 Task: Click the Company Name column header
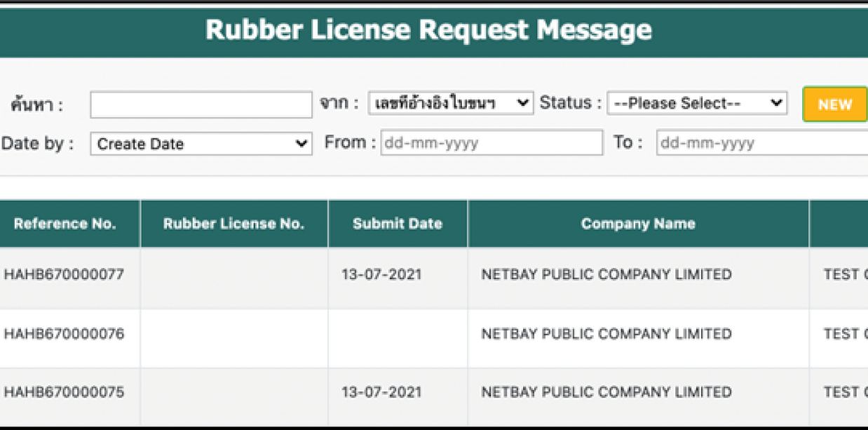point(638,223)
